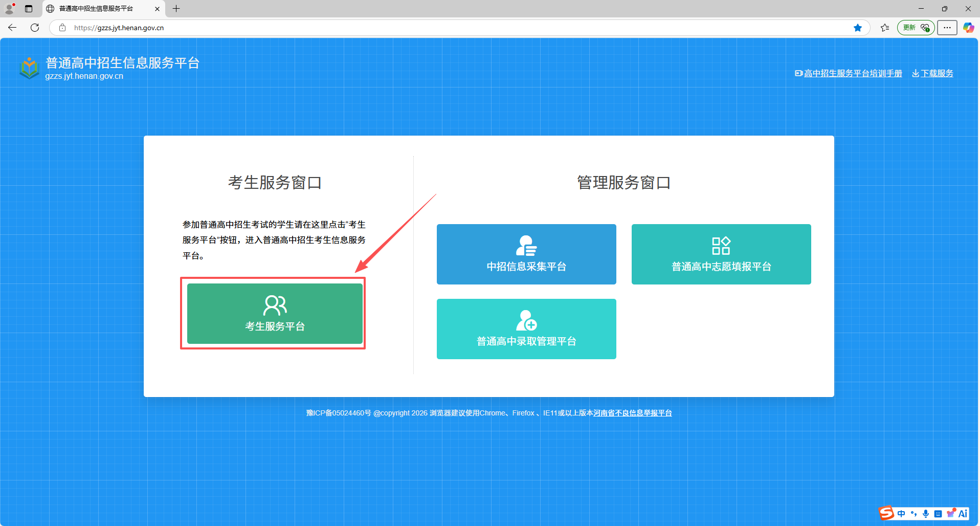Image resolution: width=980 pixels, height=526 pixels.
Task: Click the 考生服务窗口 heading
Action: click(275, 183)
